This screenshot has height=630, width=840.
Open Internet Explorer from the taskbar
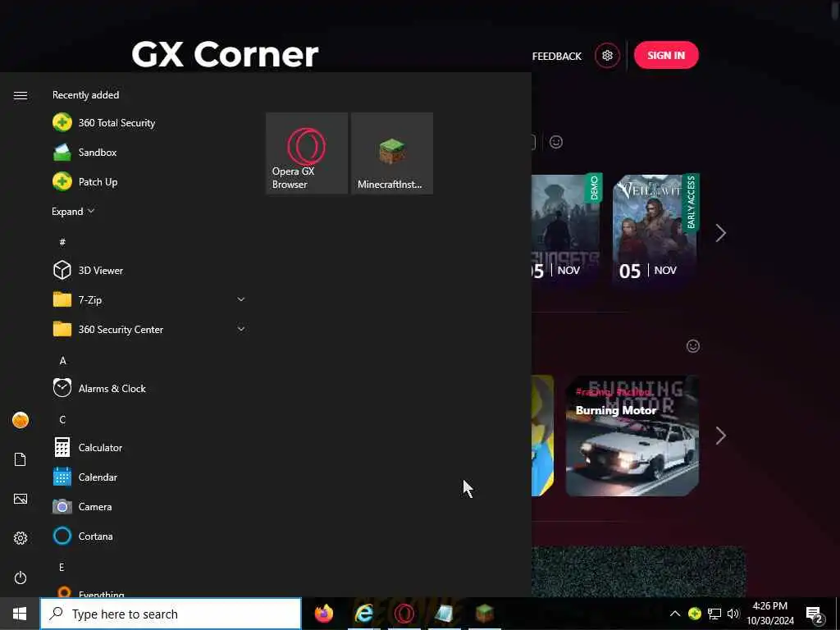point(364,614)
